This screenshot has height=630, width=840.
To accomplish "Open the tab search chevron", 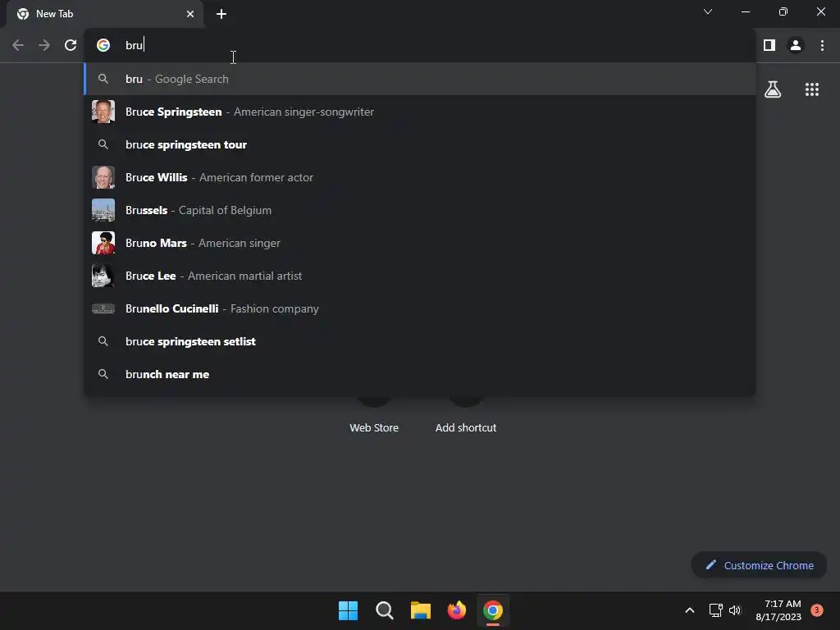I will tap(708, 11).
